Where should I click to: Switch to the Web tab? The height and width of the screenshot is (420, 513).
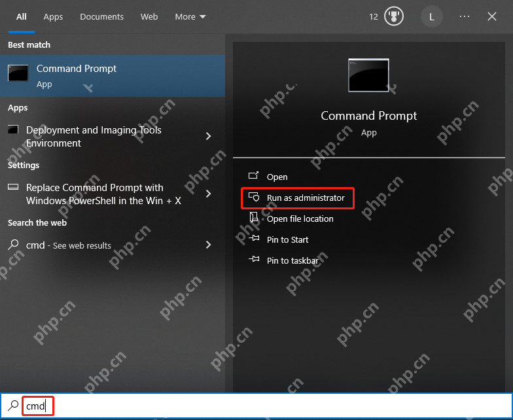(x=149, y=17)
